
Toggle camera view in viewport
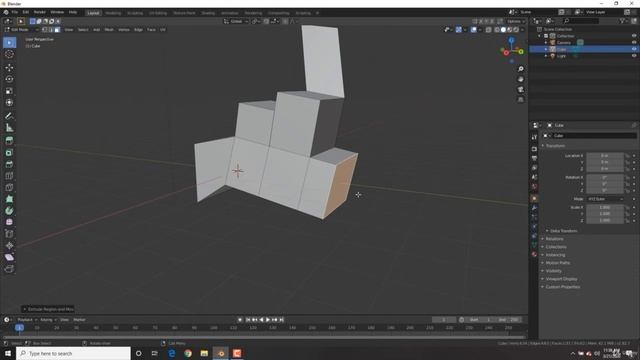tap(520, 89)
